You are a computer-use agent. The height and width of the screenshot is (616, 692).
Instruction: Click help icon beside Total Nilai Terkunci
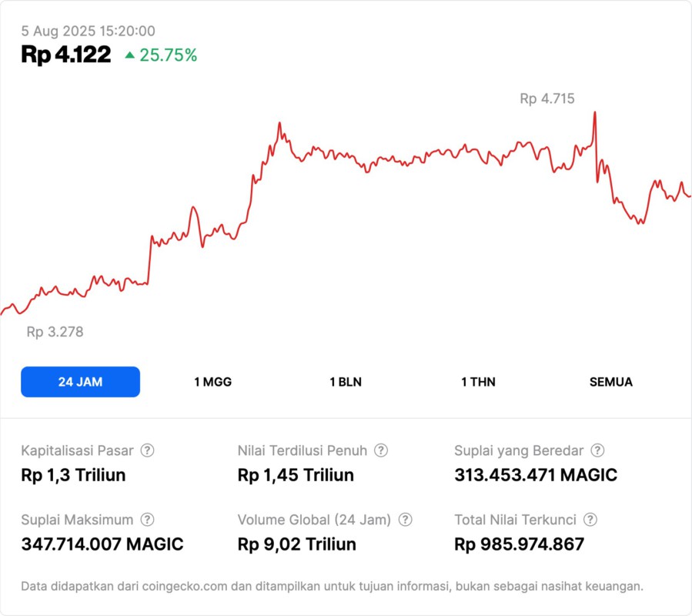point(590,520)
